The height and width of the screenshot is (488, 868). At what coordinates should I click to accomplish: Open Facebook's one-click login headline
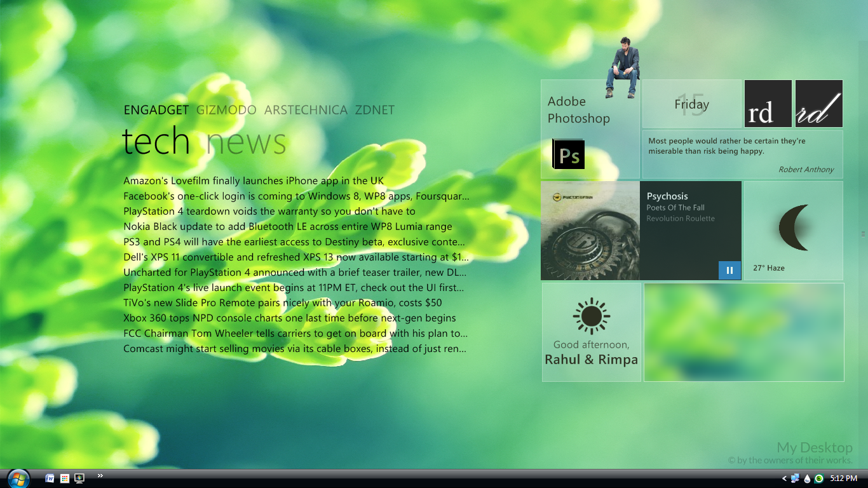point(296,196)
